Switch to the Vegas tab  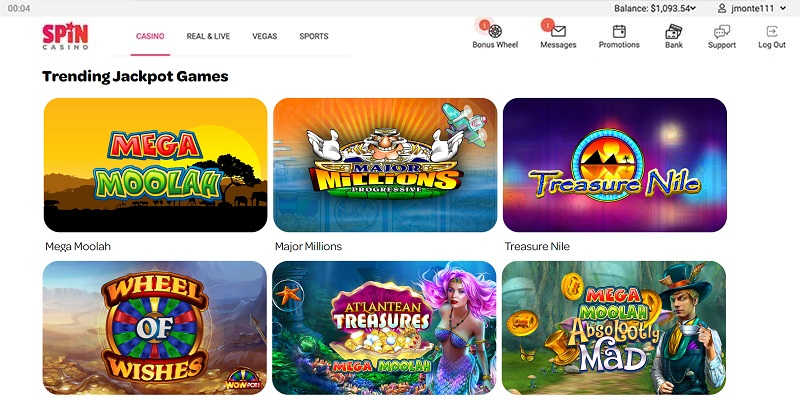[x=264, y=36]
